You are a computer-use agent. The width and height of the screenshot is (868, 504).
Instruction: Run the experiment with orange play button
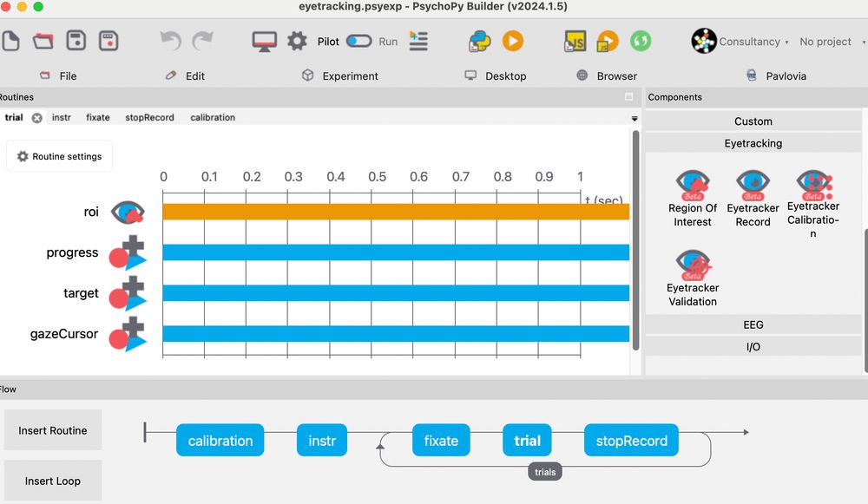pos(513,41)
